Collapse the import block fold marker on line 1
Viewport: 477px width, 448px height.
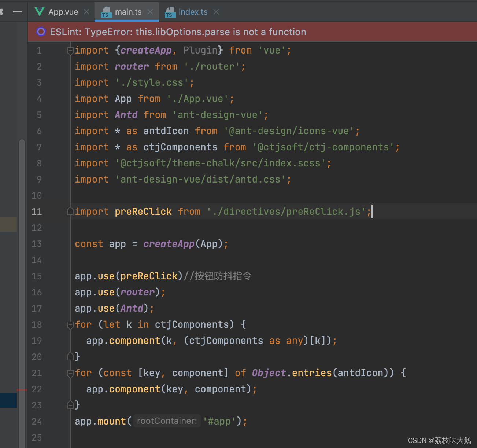pos(70,51)
